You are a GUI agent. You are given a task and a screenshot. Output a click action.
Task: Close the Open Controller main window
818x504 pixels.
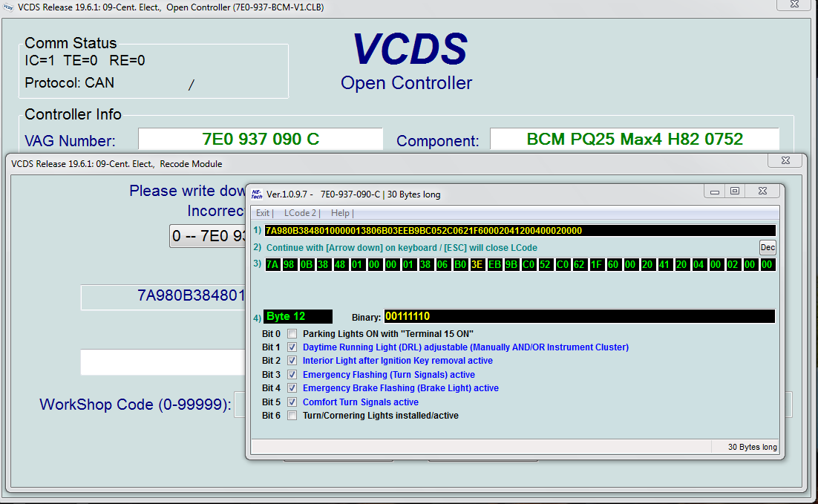click(x=794, y=4)
